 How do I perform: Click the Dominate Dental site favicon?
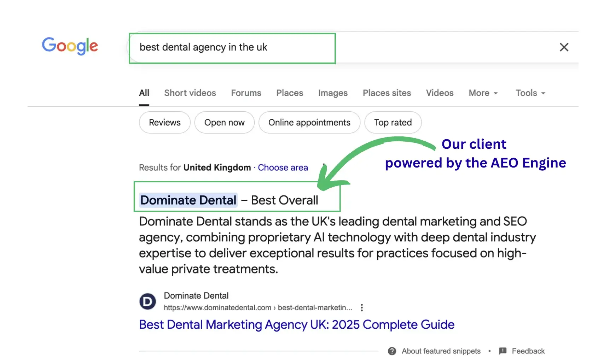pos(147,301)
